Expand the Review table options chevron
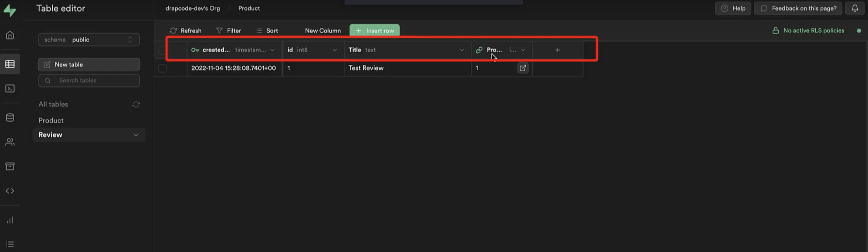Image resolution: width=868 pixels, height=252 pixels. 136,135
